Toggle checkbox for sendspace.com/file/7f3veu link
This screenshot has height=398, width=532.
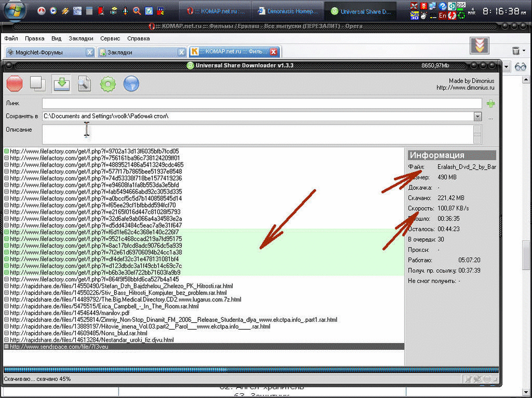[6, 347]
